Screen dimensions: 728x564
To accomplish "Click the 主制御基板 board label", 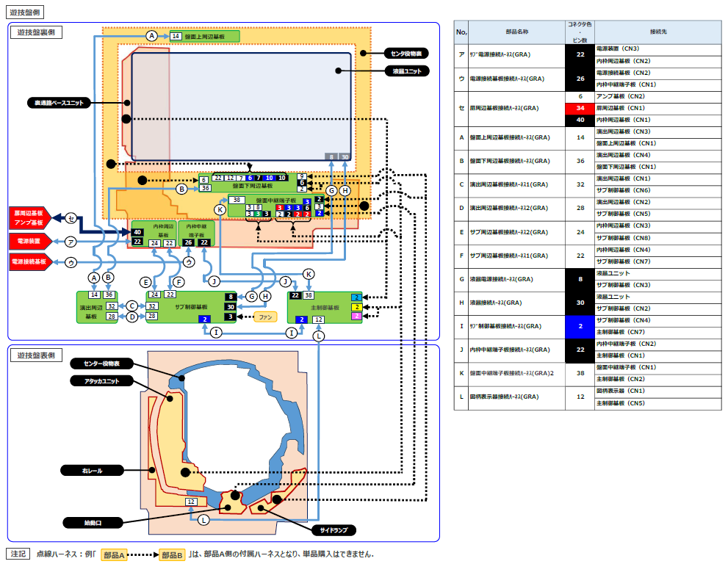I will [325, 307].
